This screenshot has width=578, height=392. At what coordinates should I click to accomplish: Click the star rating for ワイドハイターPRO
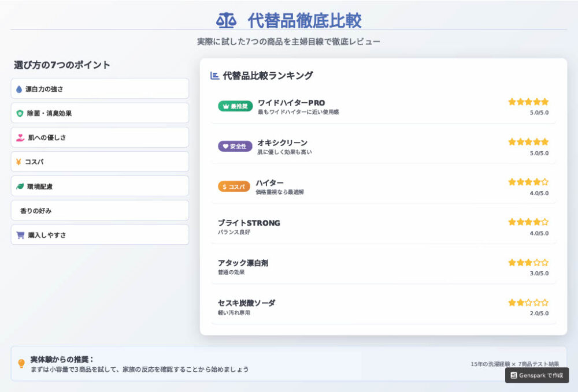pos(528,102)
